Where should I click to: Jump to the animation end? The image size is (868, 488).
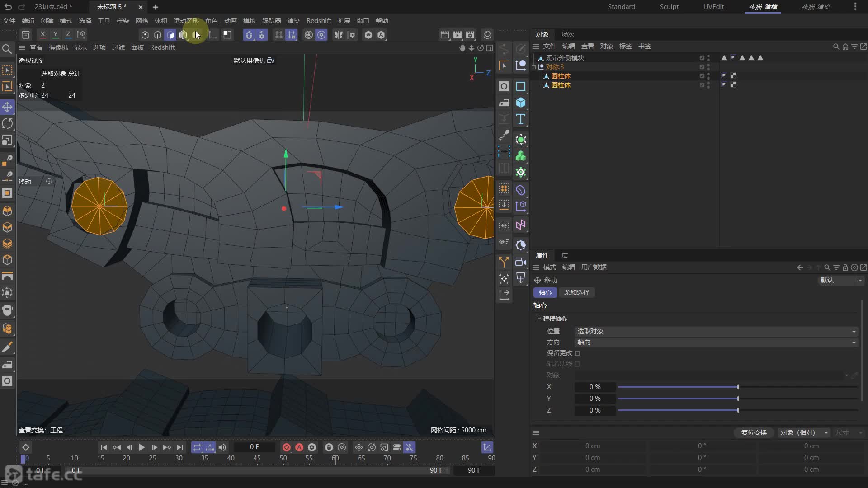(180, 447)
